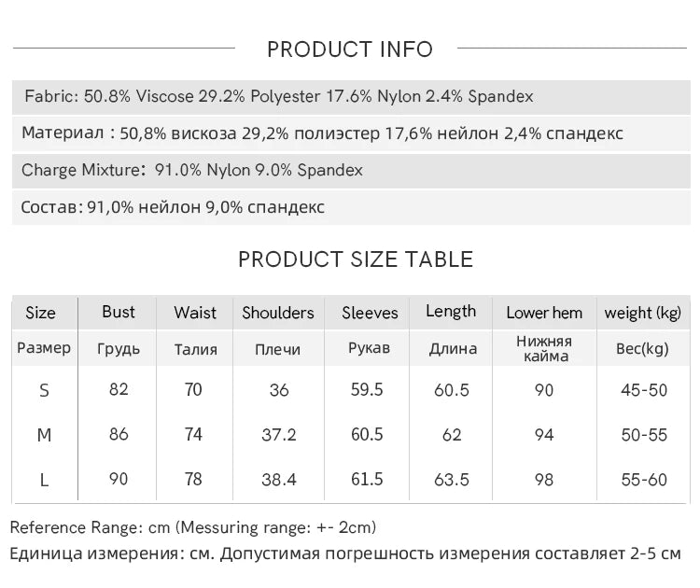700x588 pixels.
Task: Click the size M row label
Action: [x=44, y=435]
